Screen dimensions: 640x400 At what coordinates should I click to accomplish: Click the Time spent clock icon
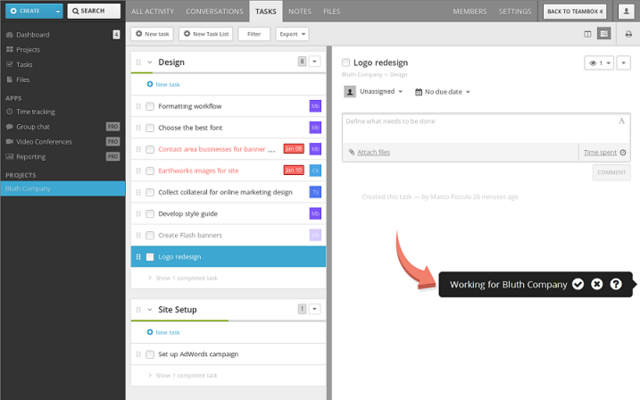[623, 152]
